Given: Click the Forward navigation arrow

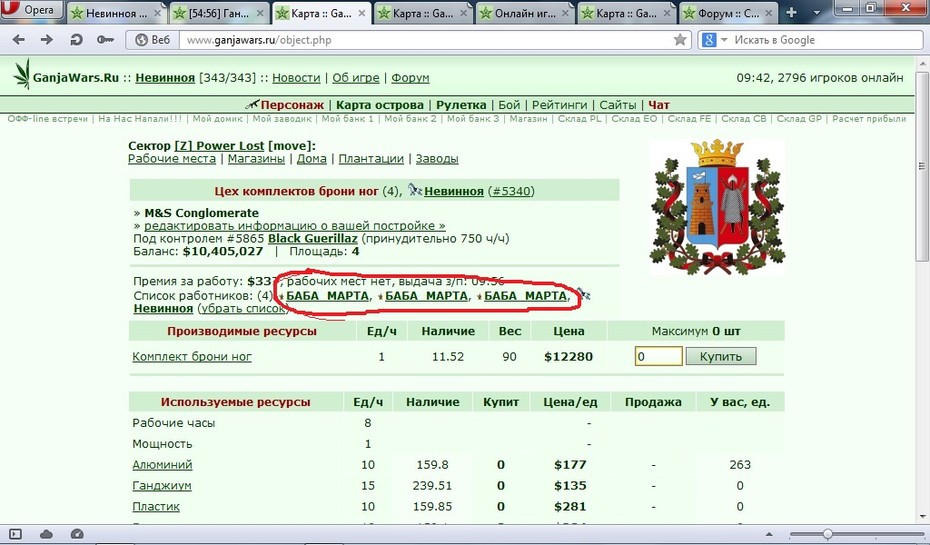Looking at the screenshot, I should (46, 40).
